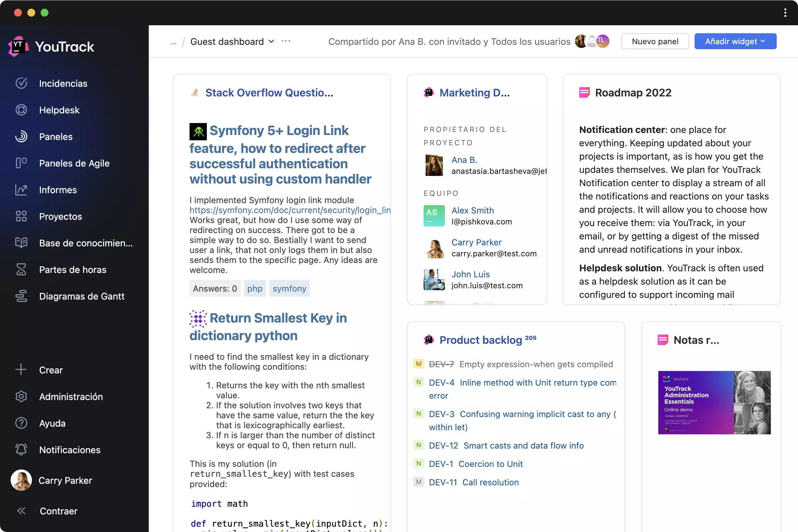
Task: Open the Añadir widget dropdown
Action: click(x=735, y=41)
